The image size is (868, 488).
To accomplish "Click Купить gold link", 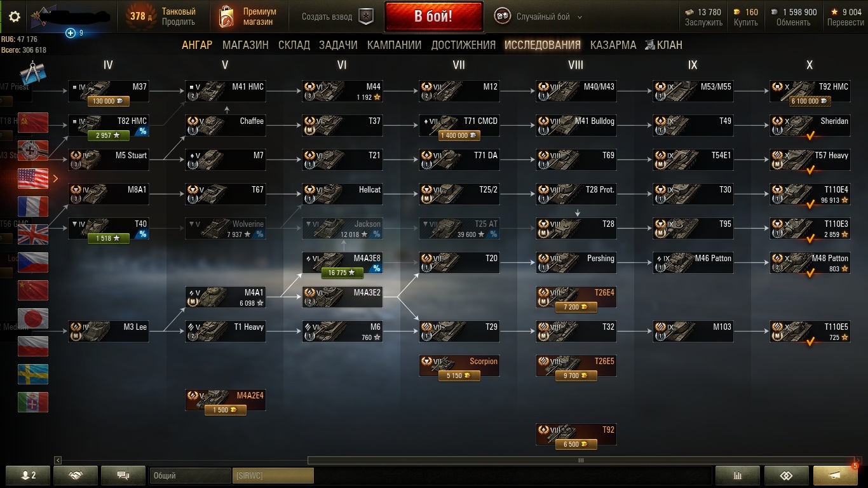I will (x=745, y=22).
